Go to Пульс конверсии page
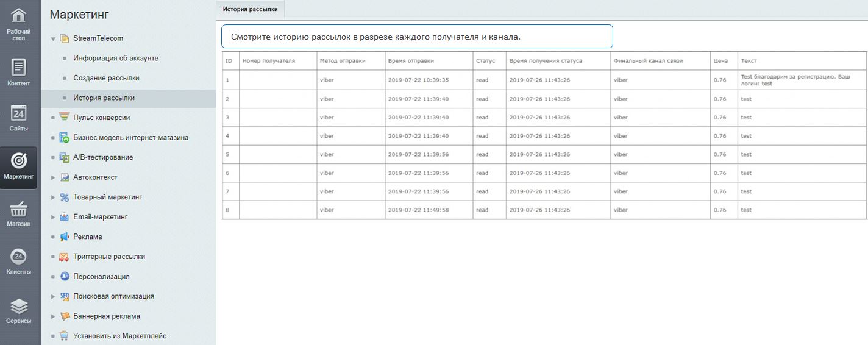This screenshot has width=868, height=345. [101, 118]
